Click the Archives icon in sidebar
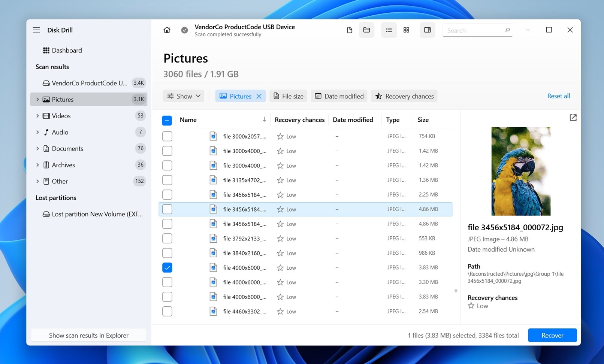Screen dimensions: 604x364 click(46, 165)
